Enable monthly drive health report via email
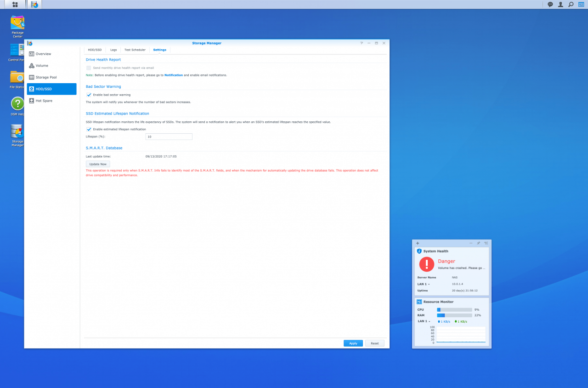The width and height of the screenshot is (588, 388). point(88,68)
